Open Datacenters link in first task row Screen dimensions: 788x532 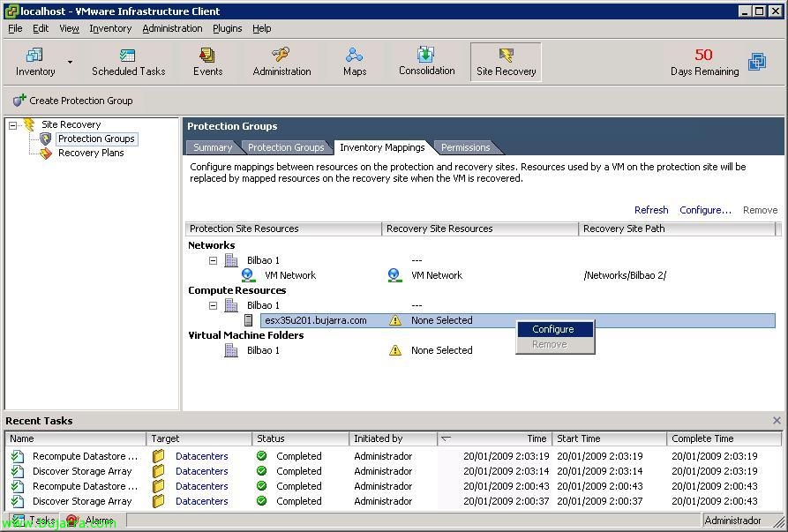tap(201, 456)
